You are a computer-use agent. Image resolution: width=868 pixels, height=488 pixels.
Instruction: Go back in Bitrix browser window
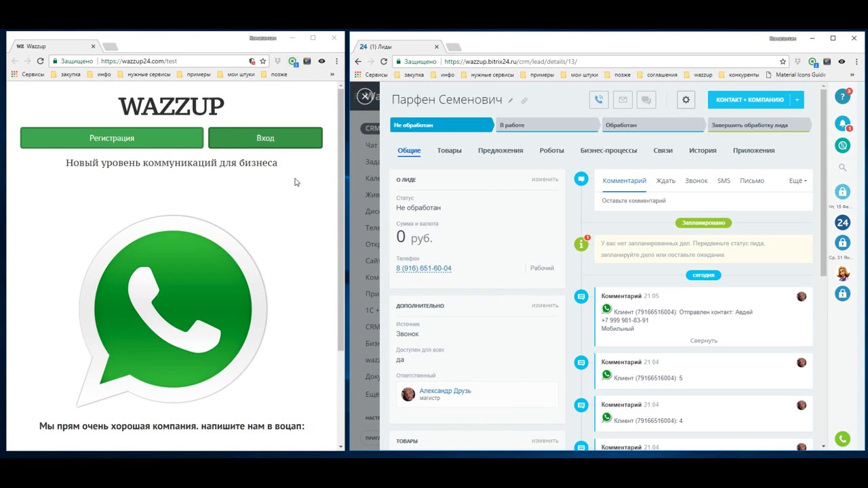[358, 62]
